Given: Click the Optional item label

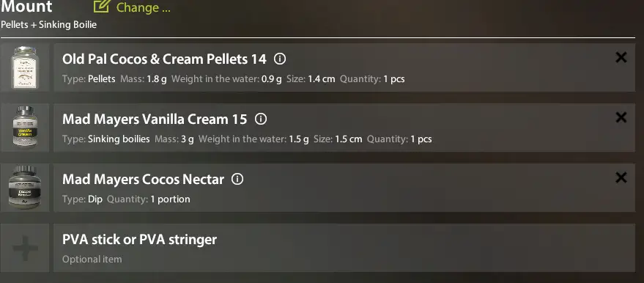Looking at the screenshot, I should click(92, 260).
